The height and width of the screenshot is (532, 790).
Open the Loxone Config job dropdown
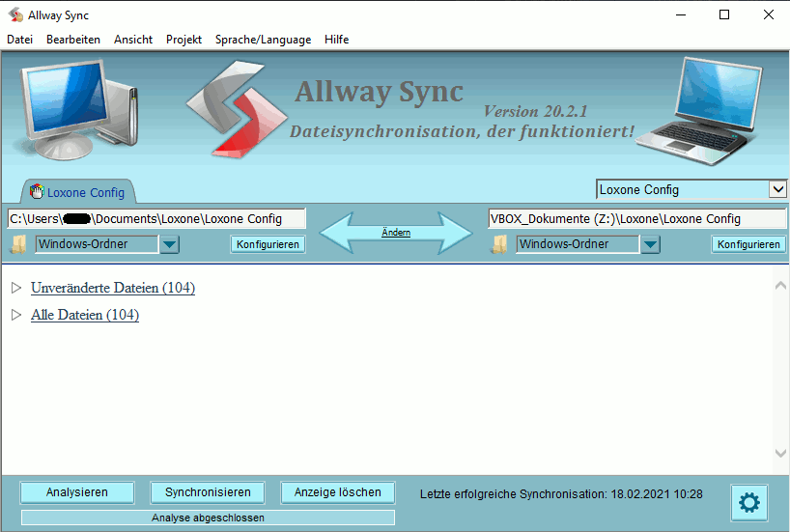click(777, 189)
